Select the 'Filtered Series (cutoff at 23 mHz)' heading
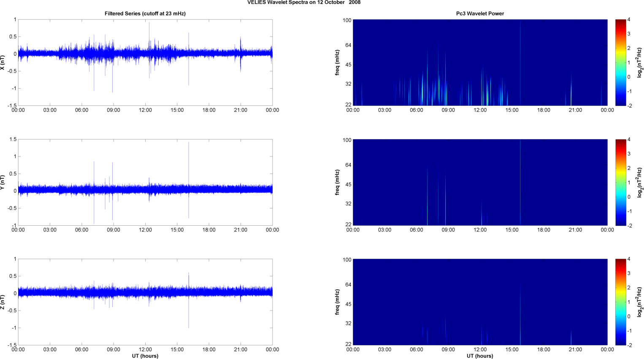This screenshot has height=359, width=644. 145,13
